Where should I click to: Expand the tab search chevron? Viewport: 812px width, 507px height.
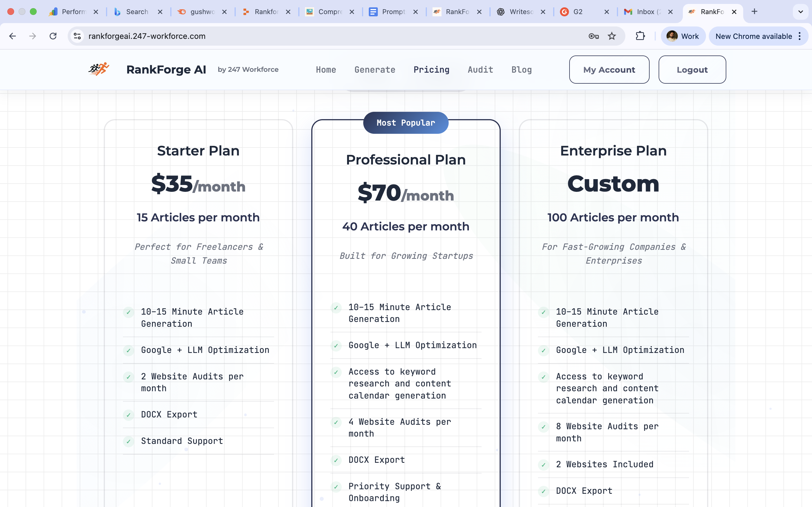coord(801,12)
